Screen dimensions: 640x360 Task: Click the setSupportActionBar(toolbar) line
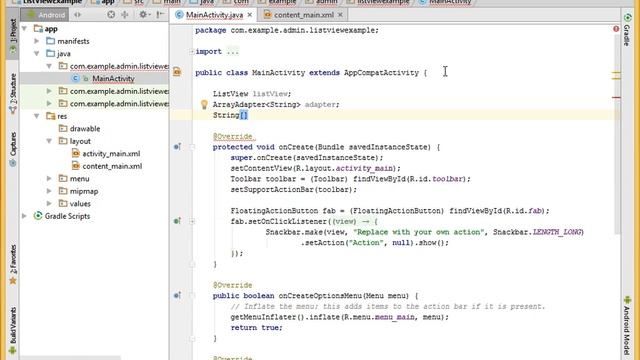[293, 189]
